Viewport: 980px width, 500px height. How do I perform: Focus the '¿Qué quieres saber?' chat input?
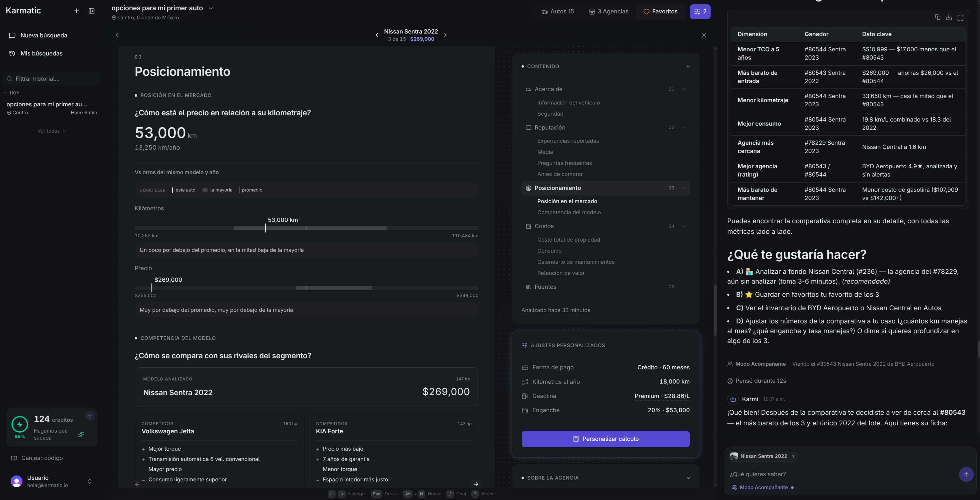click(x=841, y=474)
